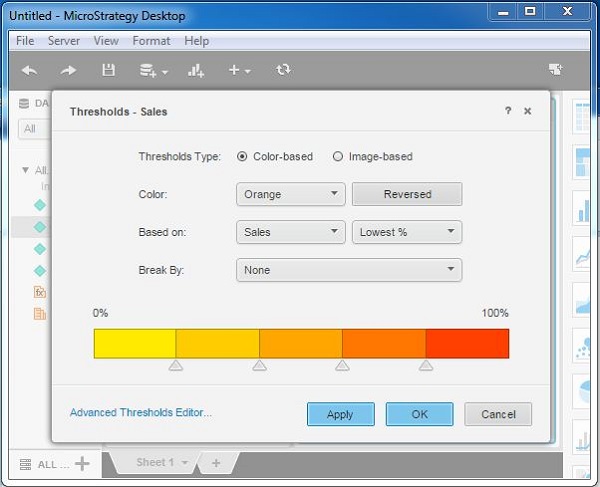
Task: Open the Sales based-on dropdown
Action: click(x=291, y=232)
